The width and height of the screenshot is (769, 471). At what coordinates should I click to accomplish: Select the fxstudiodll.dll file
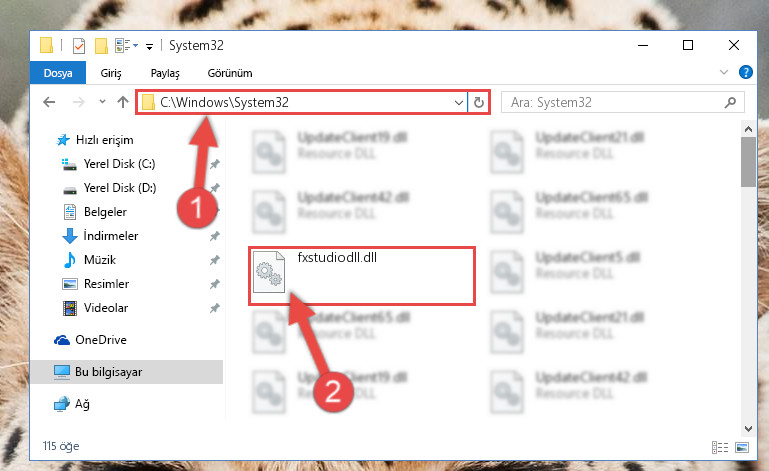point(362,276)
